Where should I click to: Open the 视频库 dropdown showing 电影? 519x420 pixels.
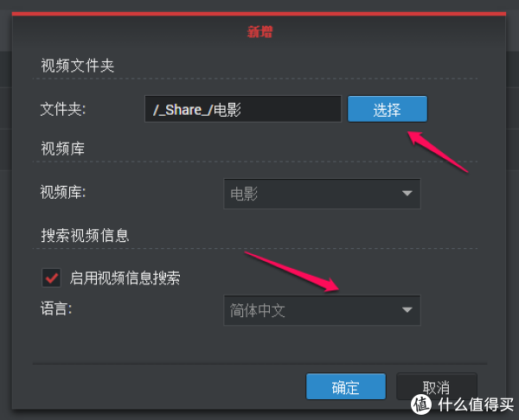pos(322,194)
